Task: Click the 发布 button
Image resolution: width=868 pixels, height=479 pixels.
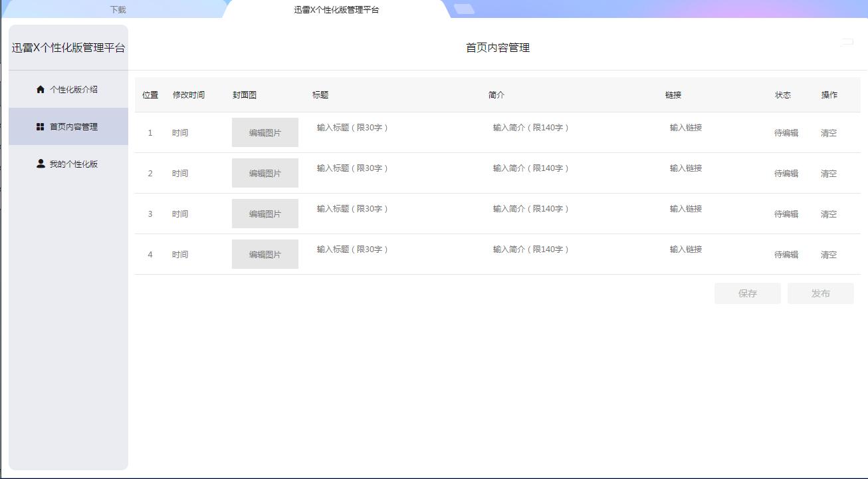Action: (x=820, y=293)
